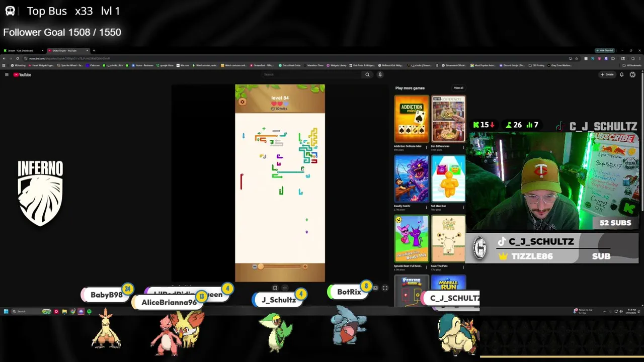This screenshot has height=362, width=644.
Task: Click the browser address bar URL
Action: [69, 58]
